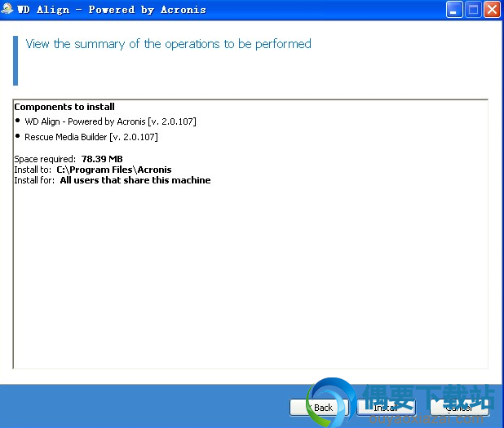
Task: Go back with the Back button
Action: click(319, 408)
